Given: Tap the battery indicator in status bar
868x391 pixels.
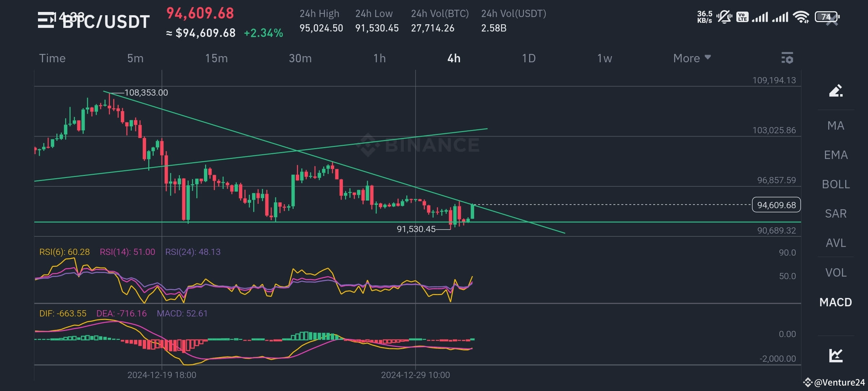Looking at the screenshot, I should coord(827,17).
